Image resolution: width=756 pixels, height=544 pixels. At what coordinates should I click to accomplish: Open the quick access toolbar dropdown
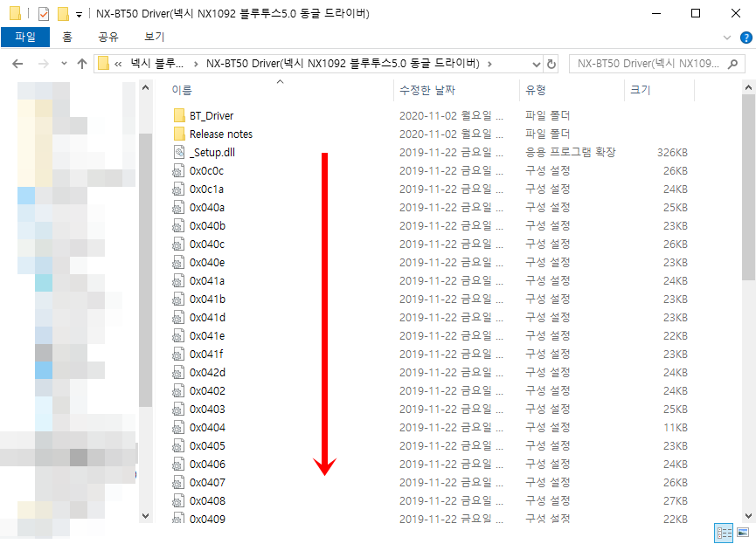pos(79,15)
